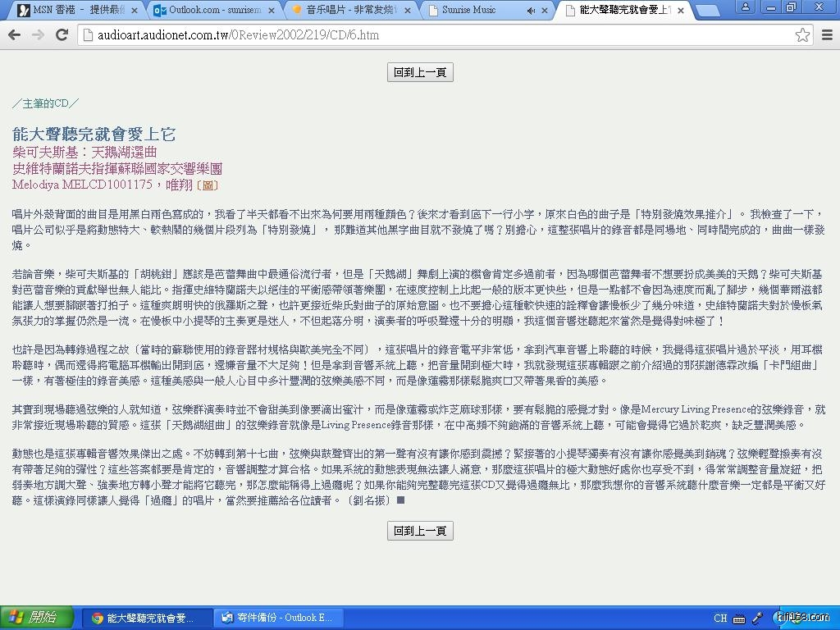Switch to the MSN 香港 tab
840x630 pixels.
point(74,11)
